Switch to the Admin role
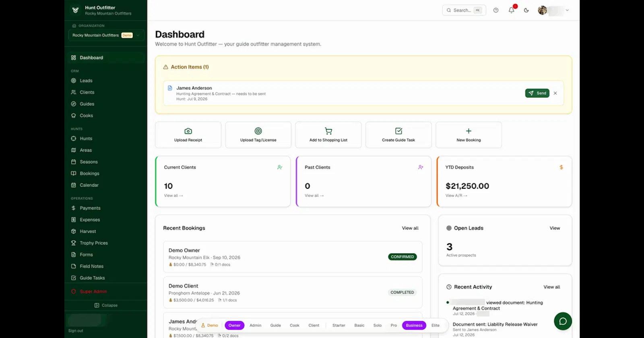Viewport: 644px width, 338px height. click(256, 326)
